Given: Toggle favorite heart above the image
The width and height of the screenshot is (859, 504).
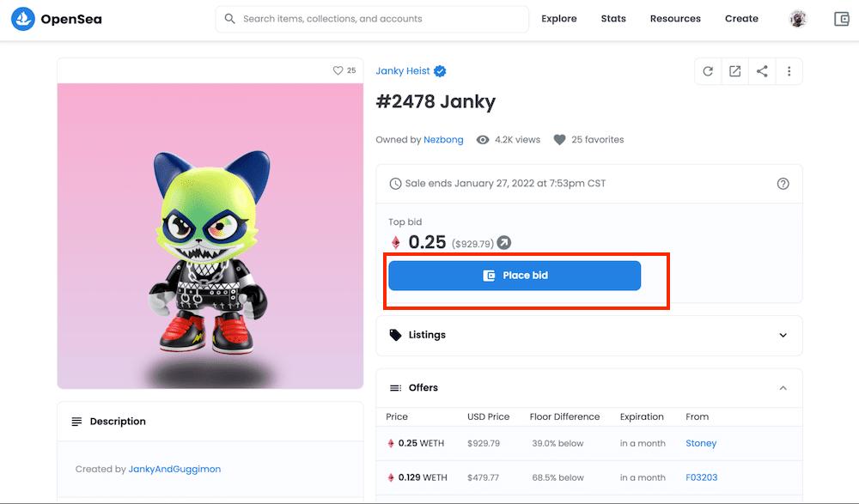Looking at the screenshot, I should 338,70.
